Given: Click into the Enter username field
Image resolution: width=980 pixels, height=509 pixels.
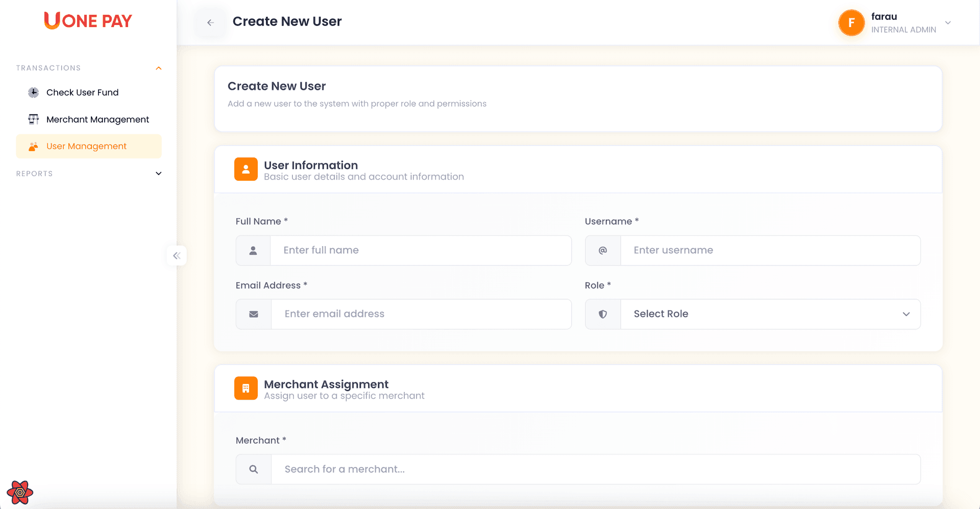Looking at the screenshot, I should (770, 251).
